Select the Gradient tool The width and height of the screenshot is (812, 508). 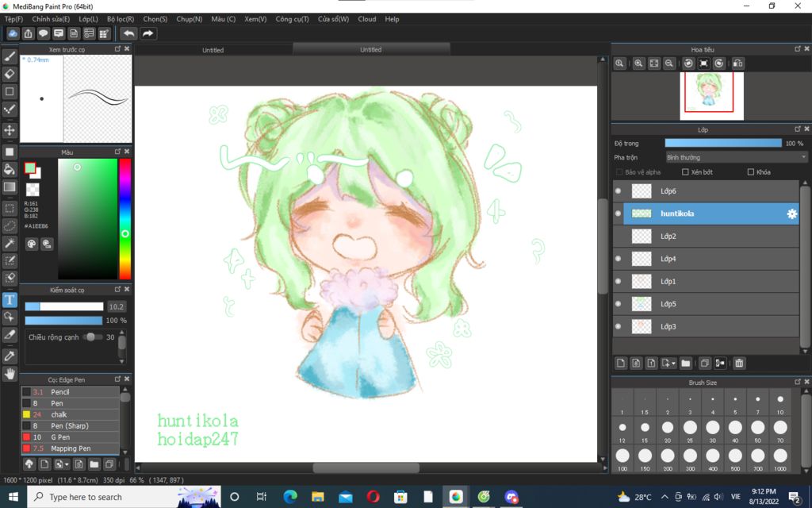pyautogui.click(x=10, y=187)
